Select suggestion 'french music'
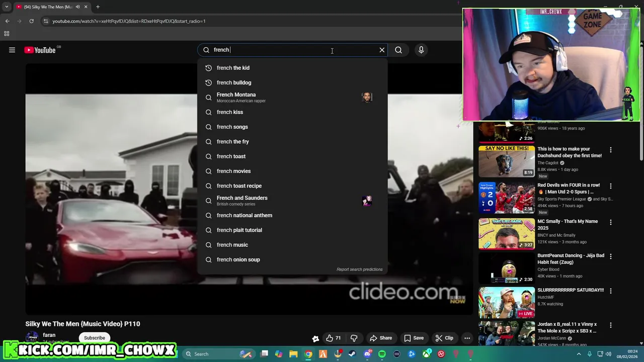Screen dimensions: 644x362 click(293, 245)
